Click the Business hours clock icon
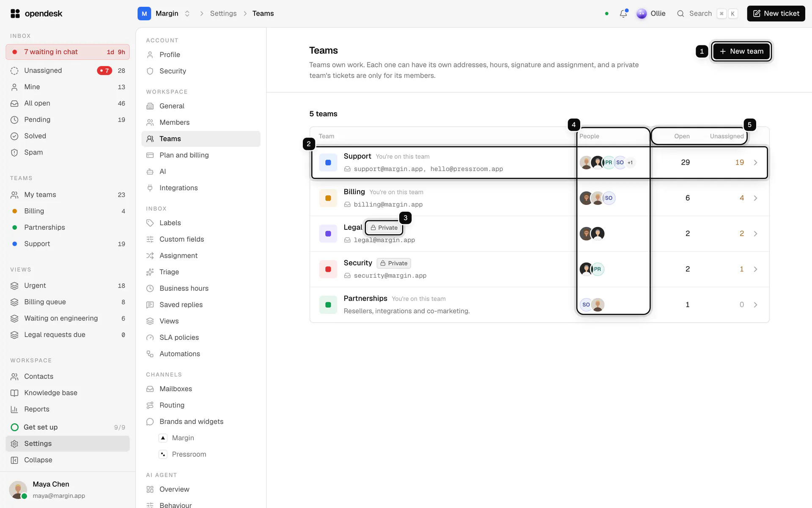Viewport: 812px width, 508px height. click(150, 288)
